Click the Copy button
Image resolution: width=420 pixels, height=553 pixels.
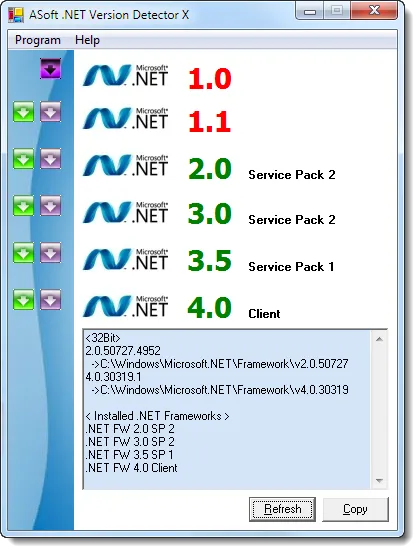pyautogui.click(x=355, y=509)
